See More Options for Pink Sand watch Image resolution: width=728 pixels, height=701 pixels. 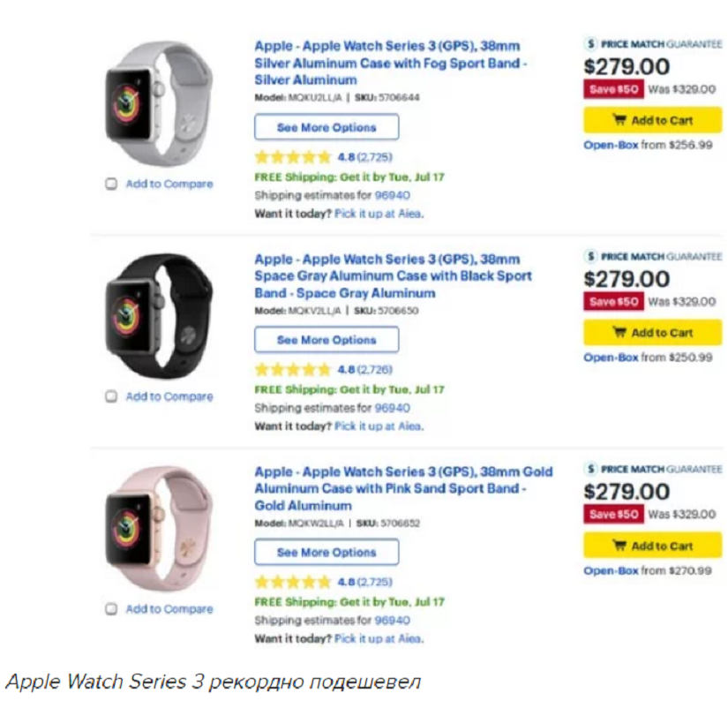click(x=326, y=553)
